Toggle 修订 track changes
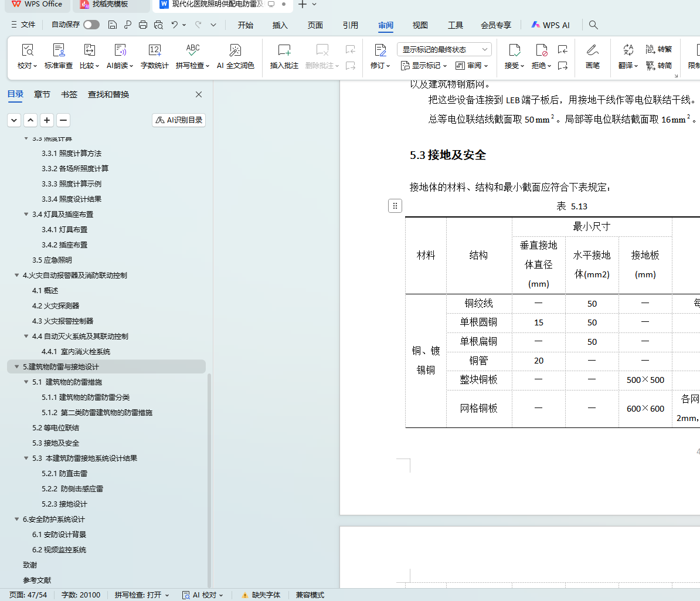Screen dimensions: 700x601 380,57
